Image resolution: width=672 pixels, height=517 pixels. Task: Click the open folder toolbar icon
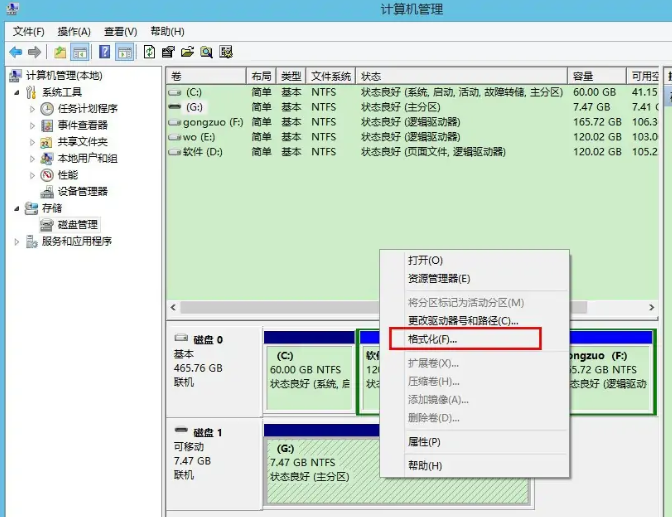pos(187,52)
